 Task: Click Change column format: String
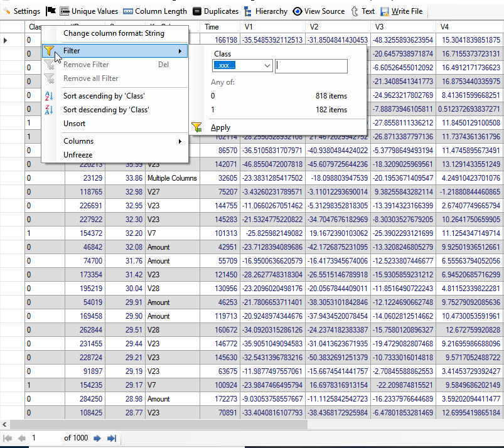pyautogui.click(x=114, y=33)
